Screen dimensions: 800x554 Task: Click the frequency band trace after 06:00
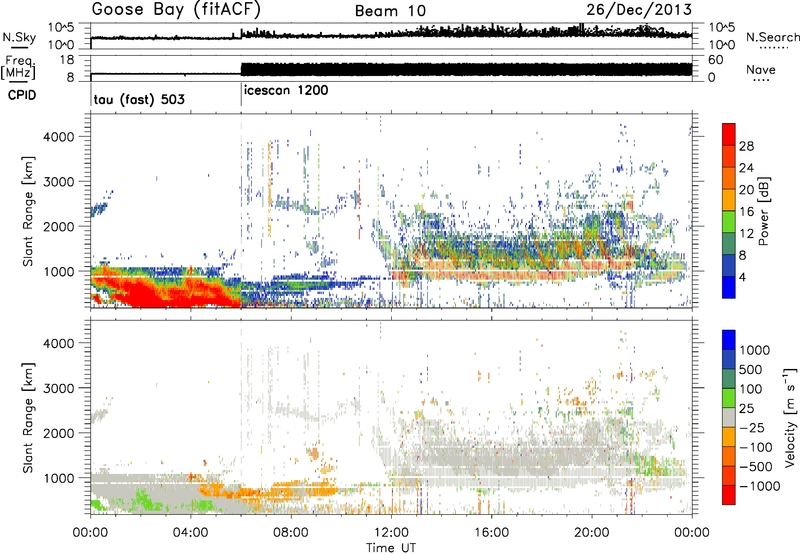click(x=466, y=69)
